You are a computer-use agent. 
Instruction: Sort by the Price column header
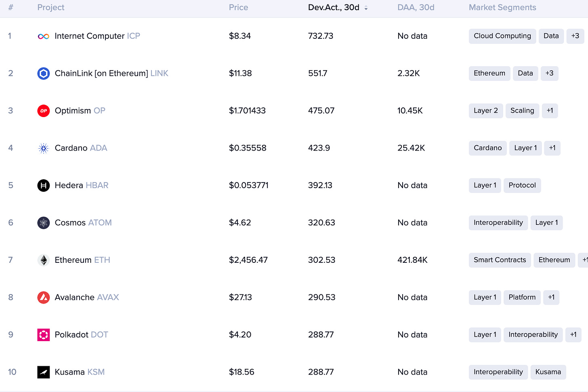click(239, 7)
